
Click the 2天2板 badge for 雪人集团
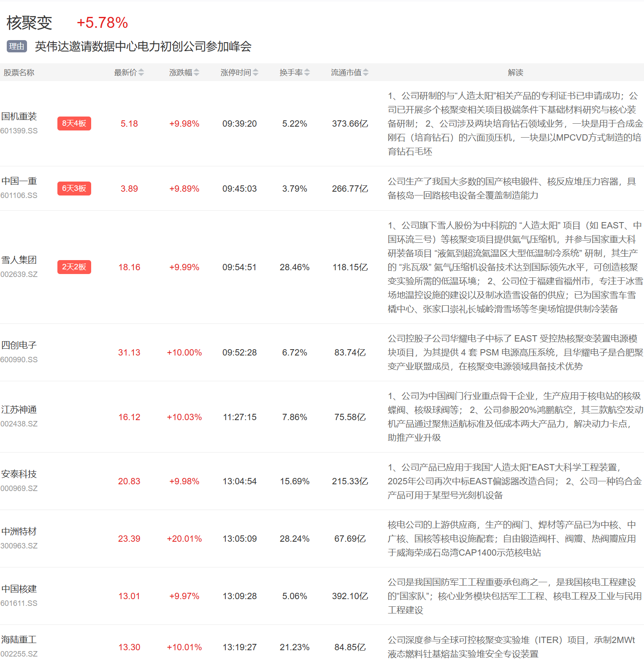74,267
